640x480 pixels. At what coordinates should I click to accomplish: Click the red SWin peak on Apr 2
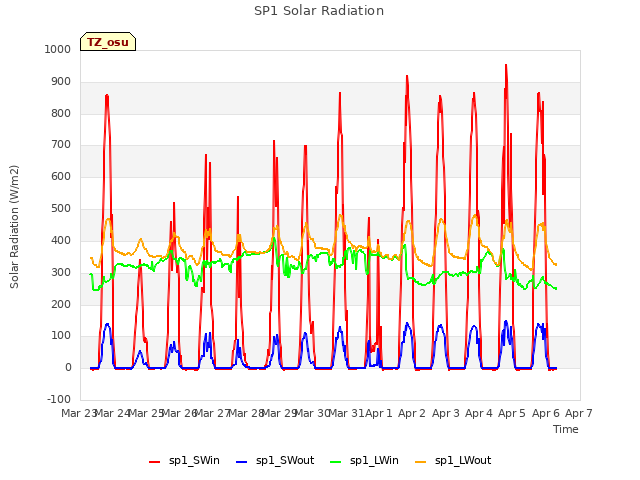(407, 76)
